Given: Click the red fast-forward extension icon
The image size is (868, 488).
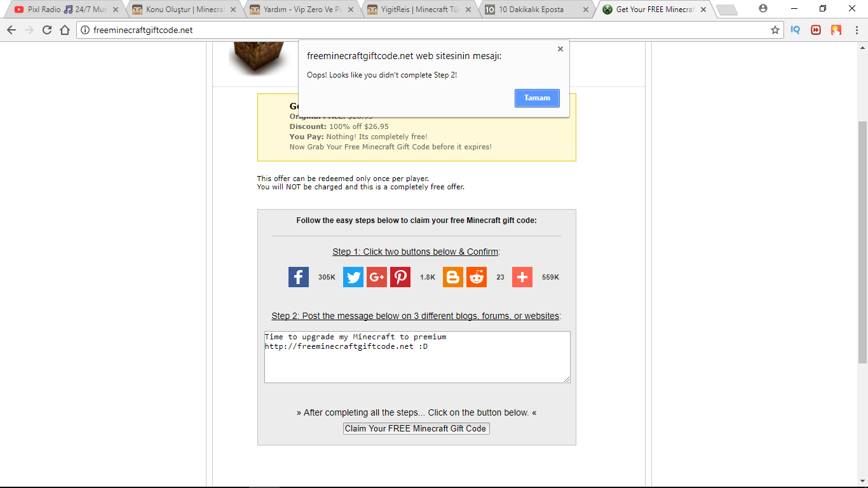Looking at the screenshot, I should 816,30.
